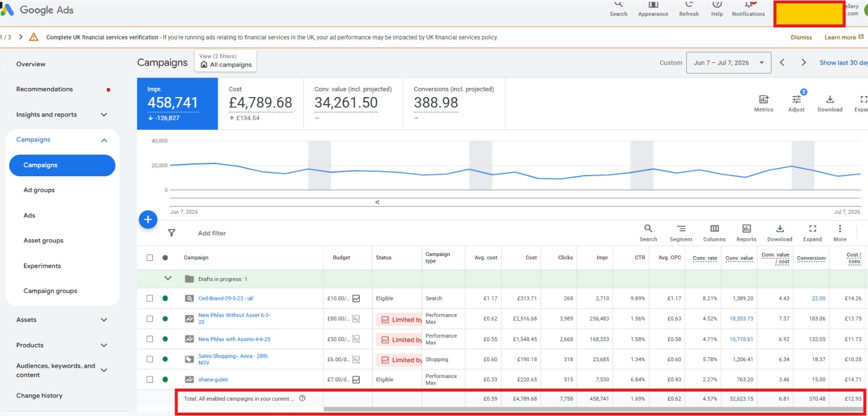
Task: Collapse the Campaigns sidebar section
Action: coord(104,140)
